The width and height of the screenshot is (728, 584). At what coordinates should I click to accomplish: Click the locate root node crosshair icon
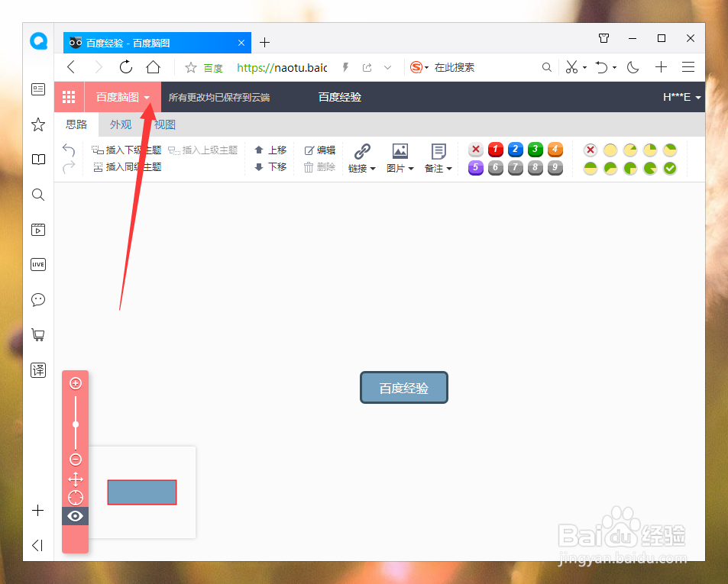click(75, 498)
